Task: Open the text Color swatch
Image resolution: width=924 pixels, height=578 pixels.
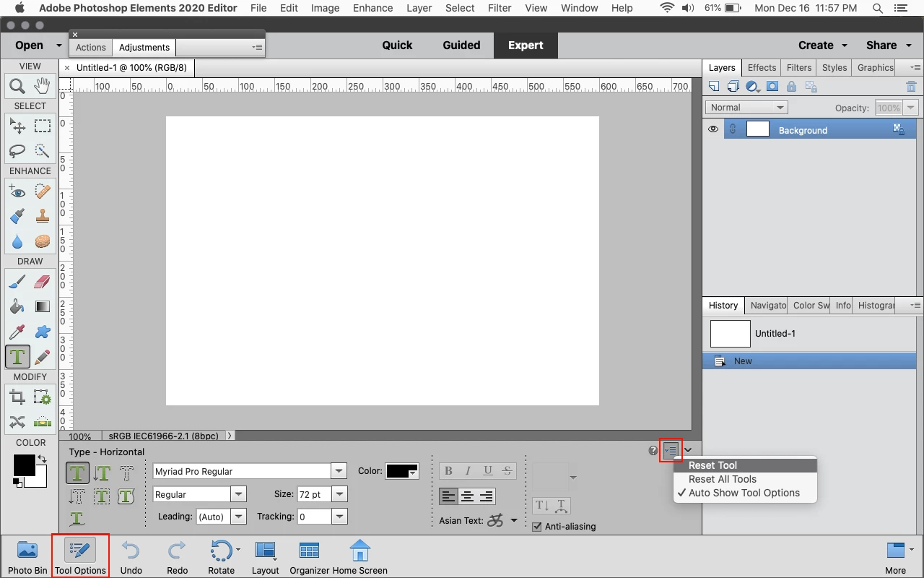Action: click(402, 471)
